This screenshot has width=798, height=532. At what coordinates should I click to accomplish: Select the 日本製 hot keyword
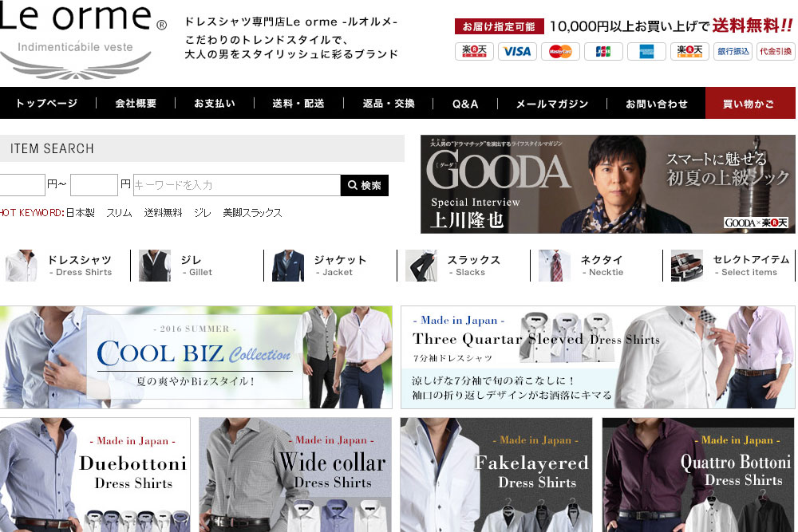81,213
